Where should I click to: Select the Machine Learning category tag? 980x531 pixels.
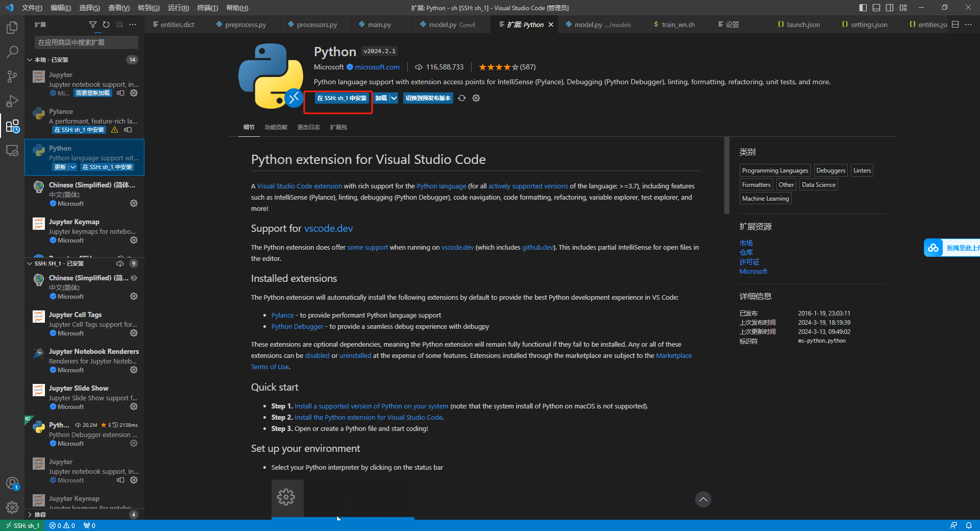pos(766,199)
